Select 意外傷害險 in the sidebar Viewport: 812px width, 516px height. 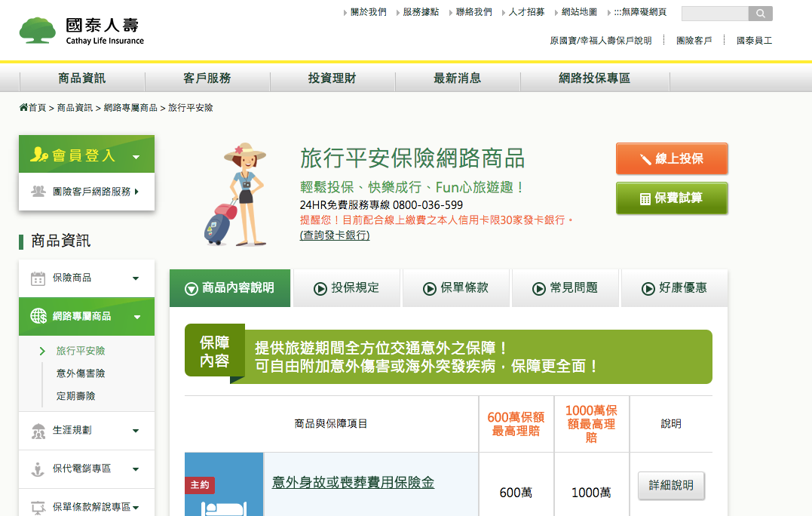tap(81, 373)
